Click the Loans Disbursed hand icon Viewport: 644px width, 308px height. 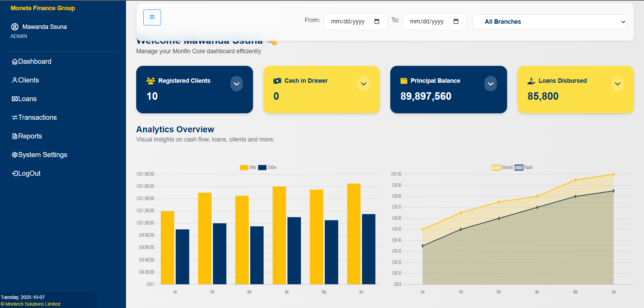pos(531,81)
